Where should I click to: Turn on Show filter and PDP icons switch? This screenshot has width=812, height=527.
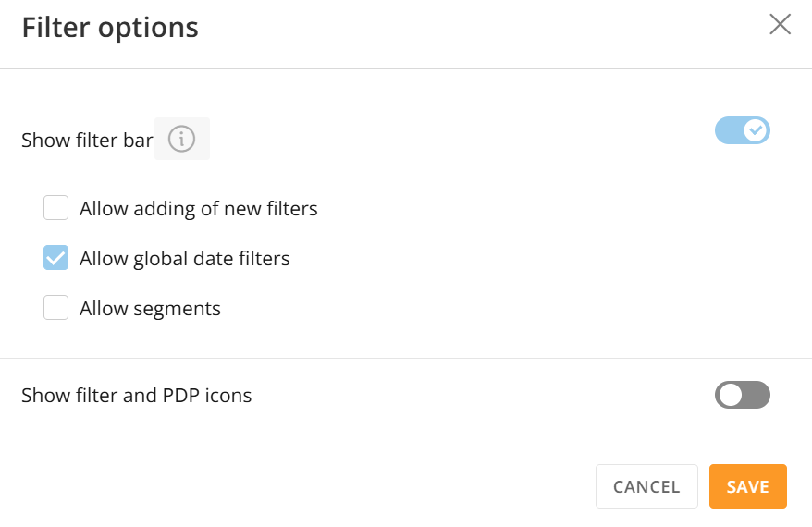pyautogui.click(x=742, y=395)
